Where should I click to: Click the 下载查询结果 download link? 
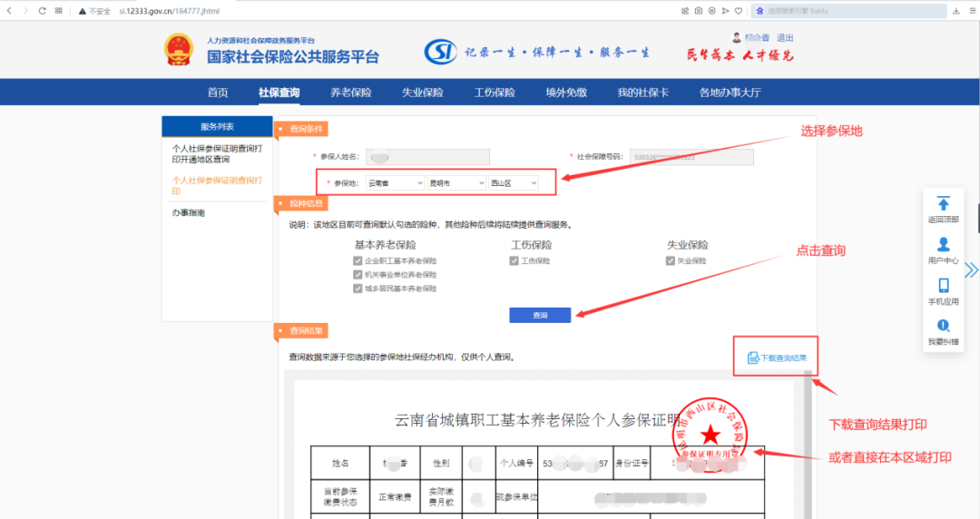pos(777,358)
